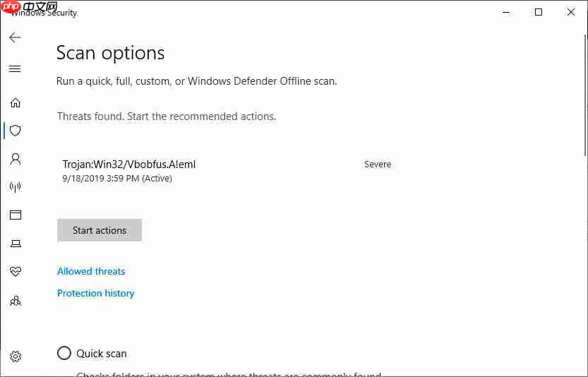Click the vertical scrollbar thumb
The height and width of the screenshot is (377, 588).
585,95
